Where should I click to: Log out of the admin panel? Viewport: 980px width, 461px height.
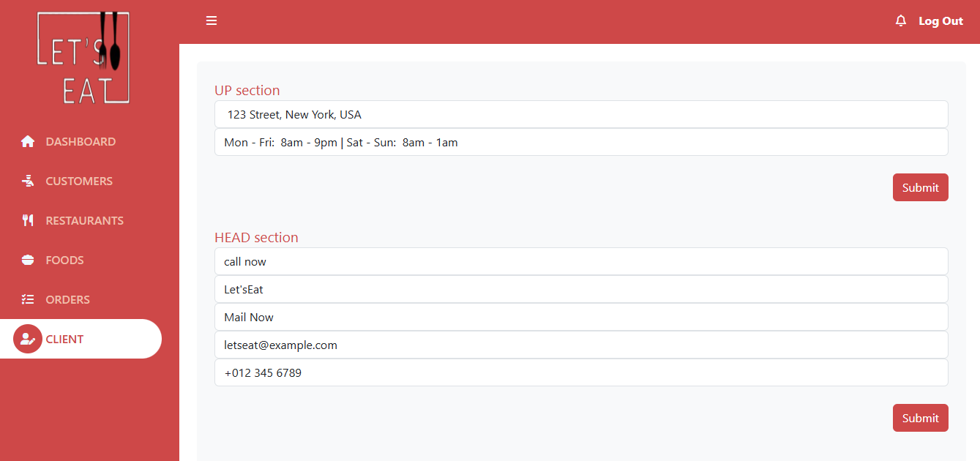[x=940, y=21]
